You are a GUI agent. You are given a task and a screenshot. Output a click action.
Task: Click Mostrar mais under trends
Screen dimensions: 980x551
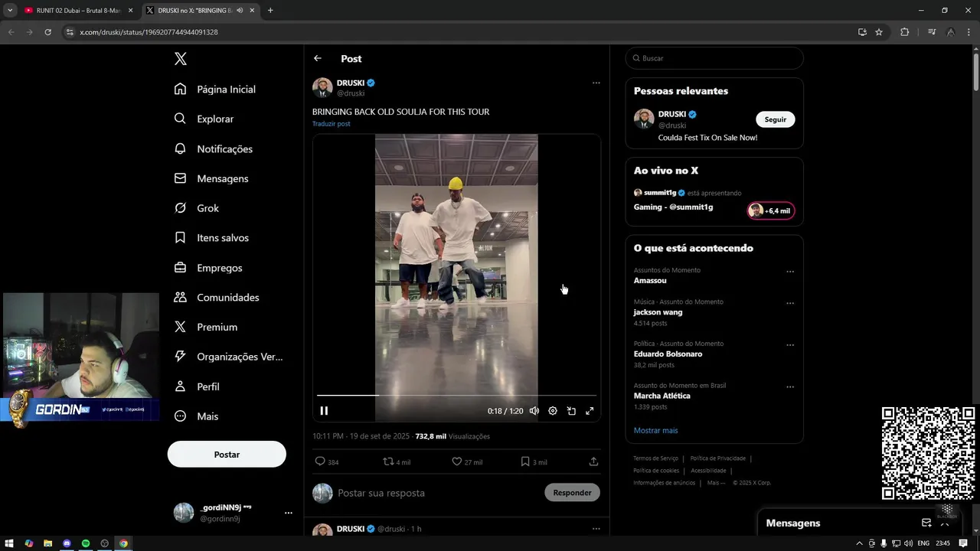point(655,430)
